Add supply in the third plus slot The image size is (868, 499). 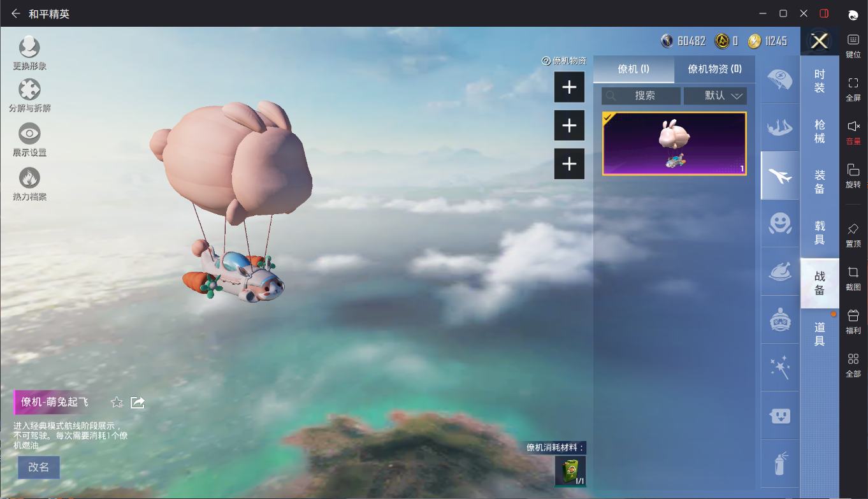[569, 164]
